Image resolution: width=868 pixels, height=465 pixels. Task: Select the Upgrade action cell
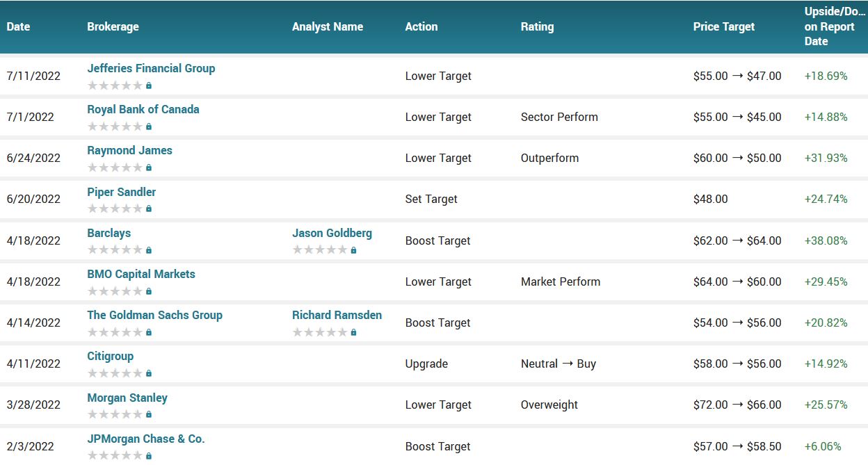(x=426, y=364)
